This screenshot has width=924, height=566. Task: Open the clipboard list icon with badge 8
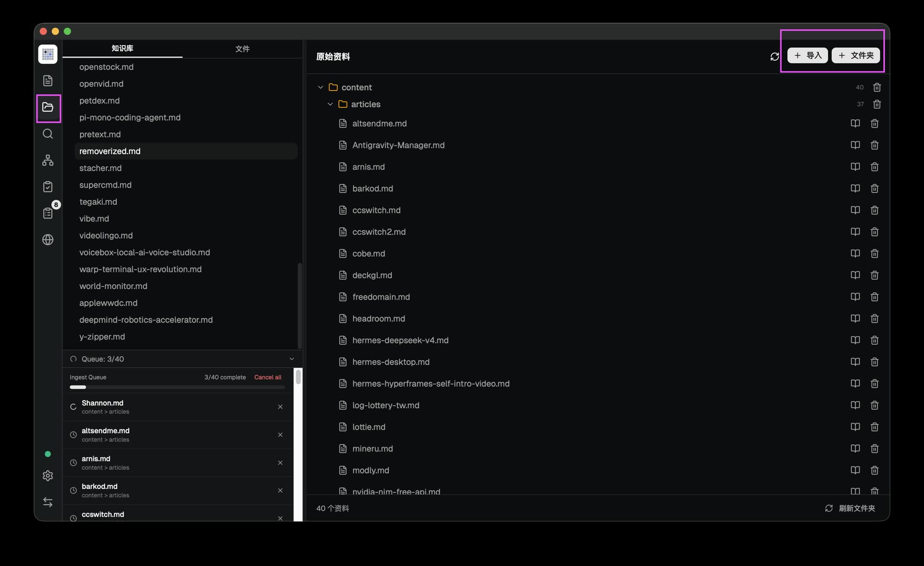48,213
